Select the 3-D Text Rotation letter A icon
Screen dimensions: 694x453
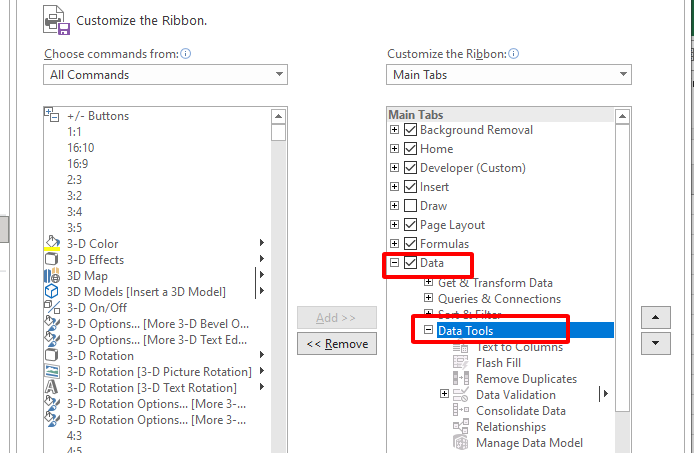point(51,387)
